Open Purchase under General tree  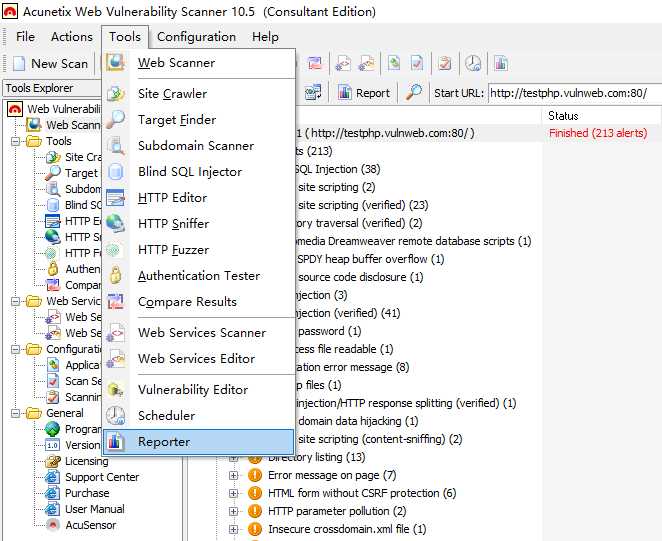coord(78,493)
